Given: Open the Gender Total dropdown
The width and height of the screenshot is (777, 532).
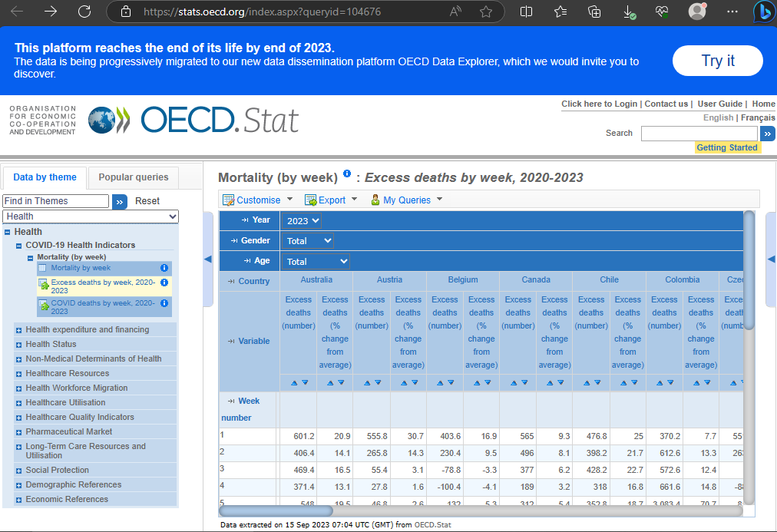Looking at the screenshot, I should [308, 241].
